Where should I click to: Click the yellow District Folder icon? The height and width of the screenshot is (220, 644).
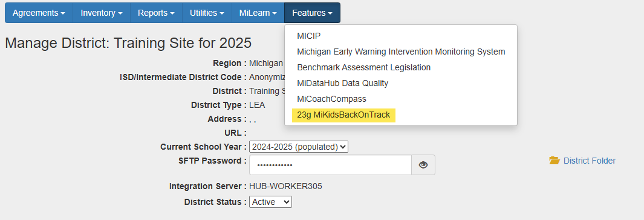pyautogui.click(x=555, y=160)
